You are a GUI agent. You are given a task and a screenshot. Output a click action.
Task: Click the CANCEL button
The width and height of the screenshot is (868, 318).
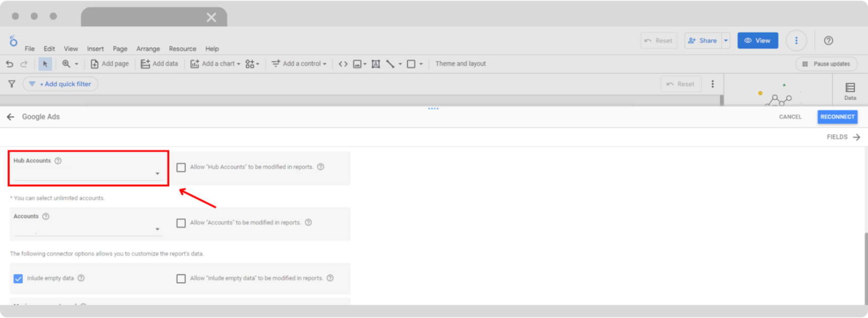[x=790, y=117]
